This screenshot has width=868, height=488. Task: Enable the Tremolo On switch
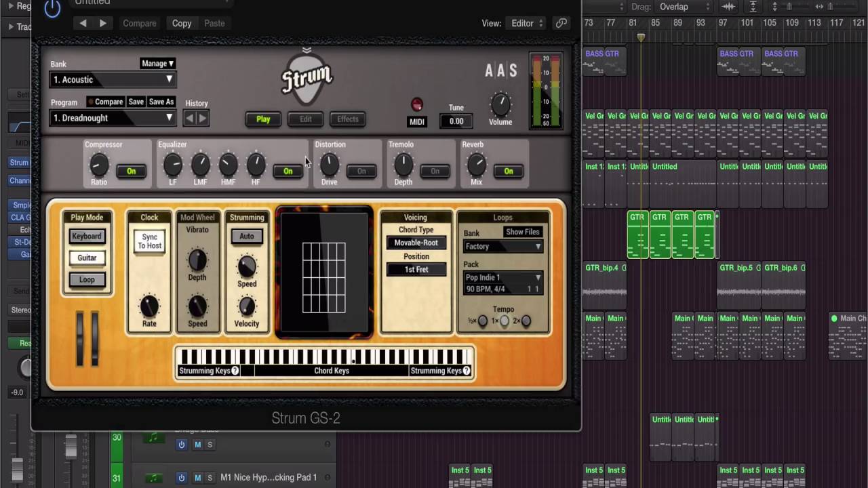coord(435,171)
